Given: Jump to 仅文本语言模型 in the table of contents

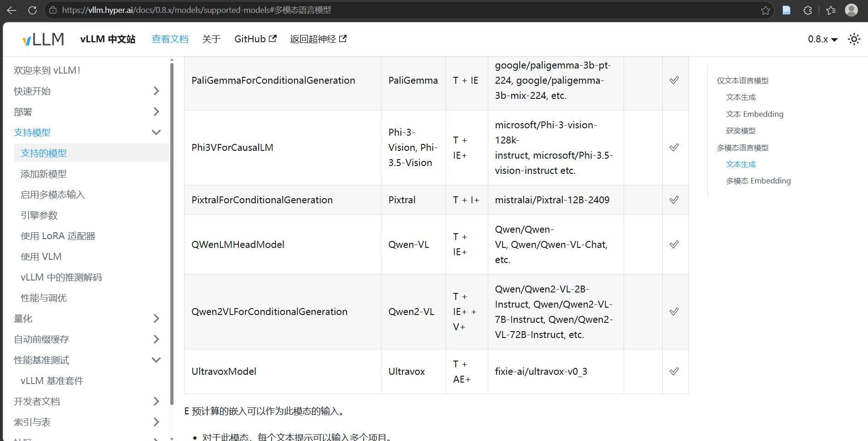Looking at the screenshot, I should click(743, 80).
